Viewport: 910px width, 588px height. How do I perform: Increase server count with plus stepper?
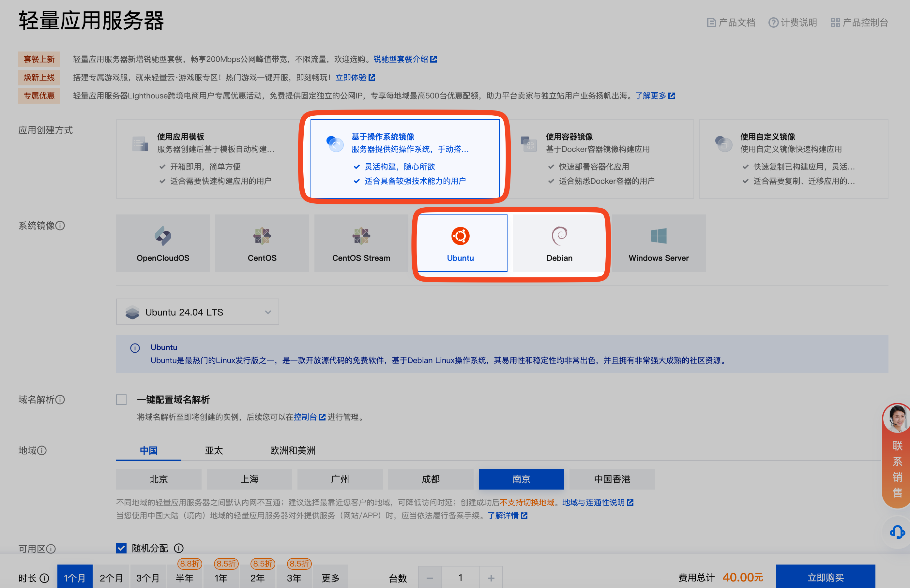click(491, 578)
